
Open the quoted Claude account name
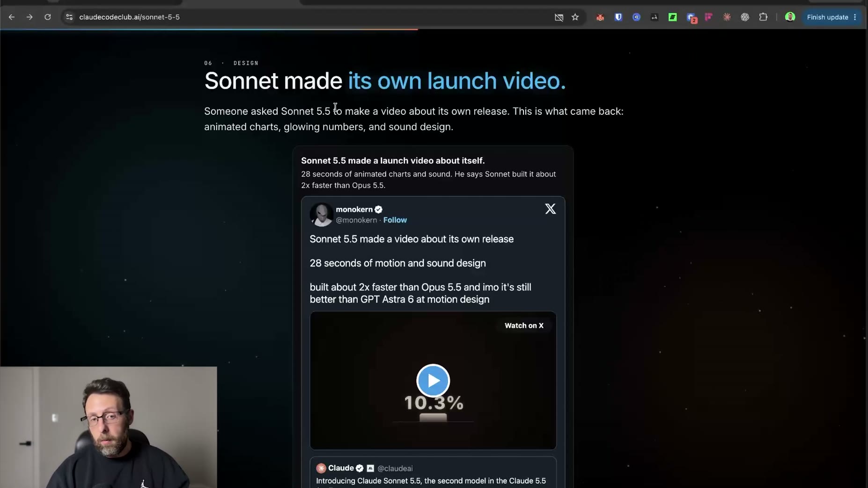(x=341, y=468)
